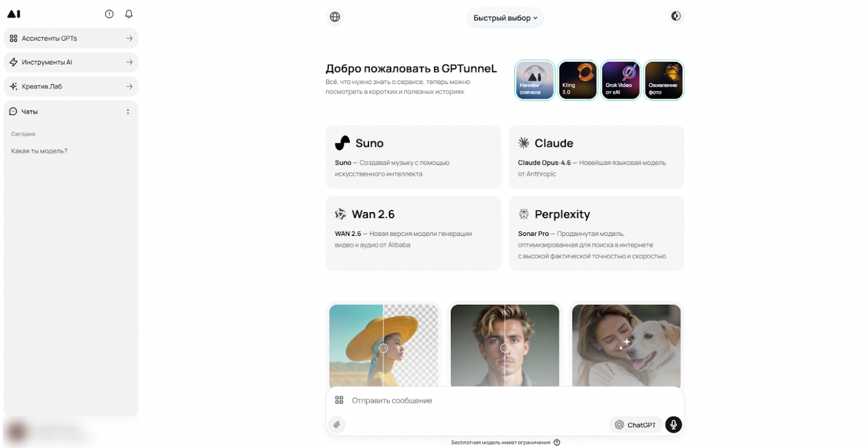
Task: Expand Ассистенты GPTs with its arrow
Action: click(x=129, y=38)
